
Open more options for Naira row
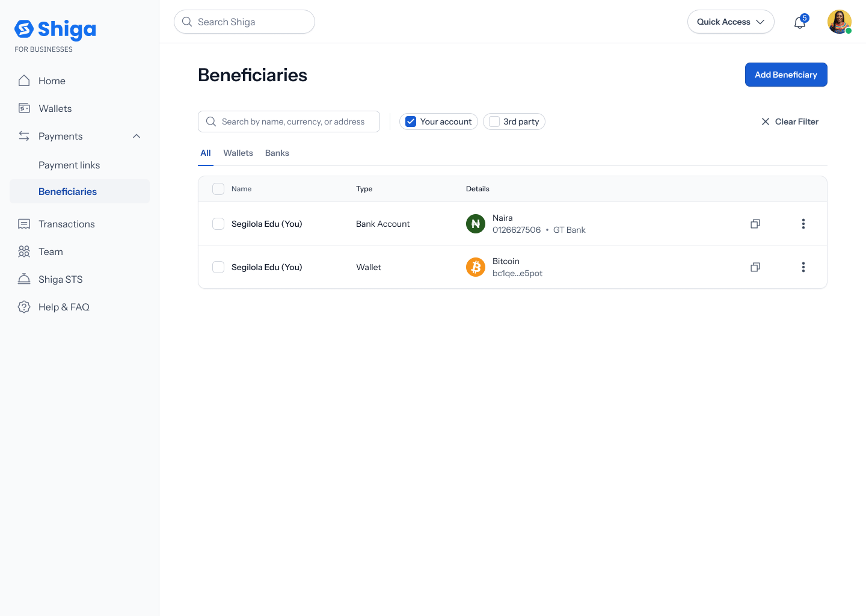tap(803, 224)
